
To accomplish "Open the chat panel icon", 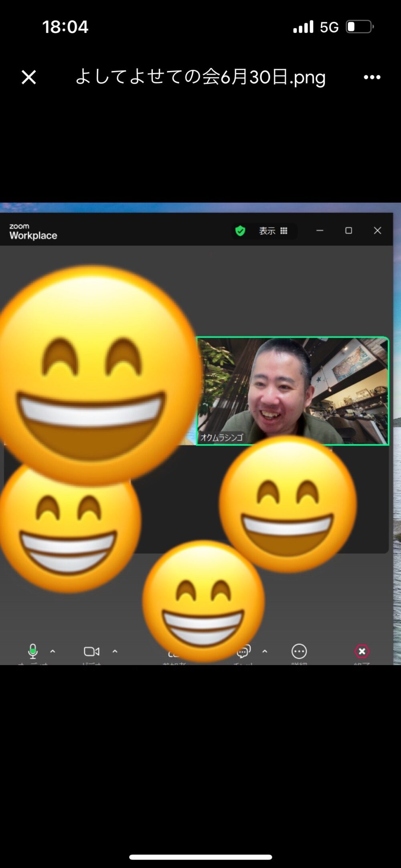I will click(x=244, y=651).
